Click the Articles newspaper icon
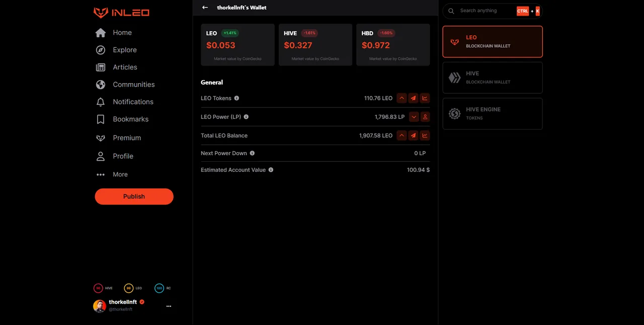The width and height of the screenshot is (644, 325). 101,67
